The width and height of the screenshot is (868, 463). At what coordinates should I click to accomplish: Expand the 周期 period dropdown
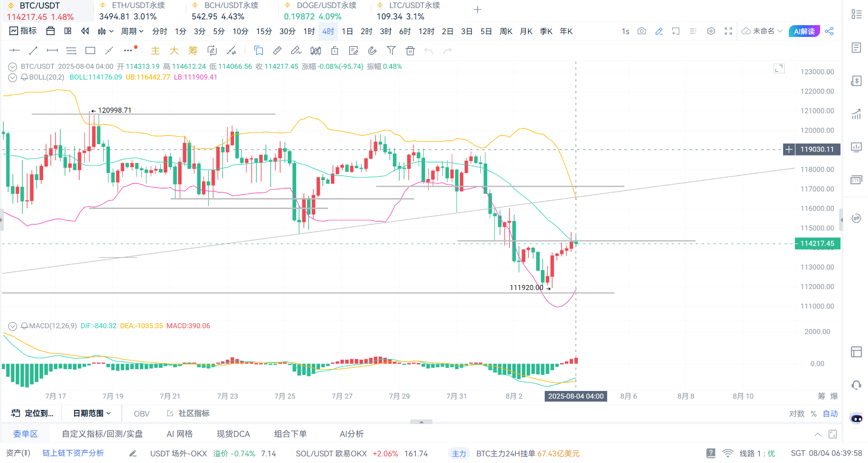pos(132,31)
